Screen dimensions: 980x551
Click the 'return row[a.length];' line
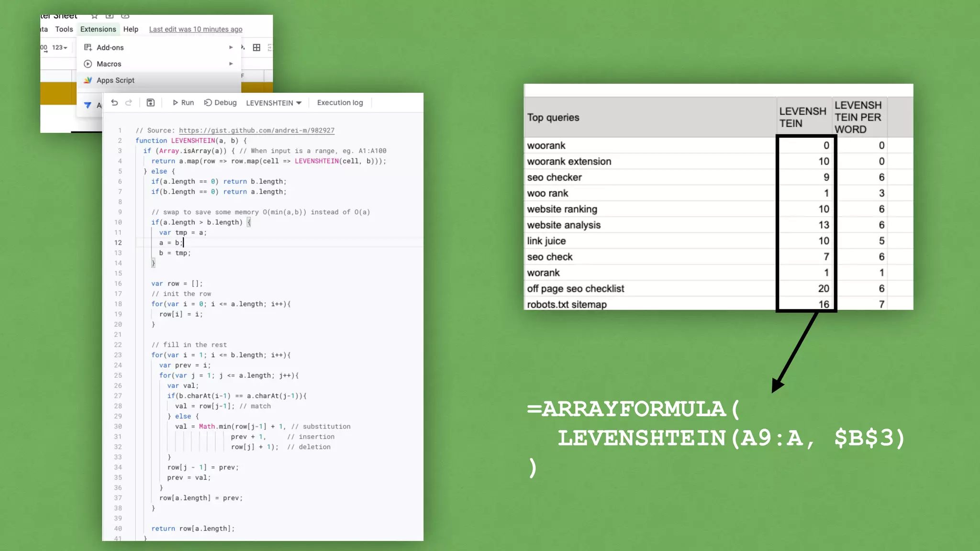point(193,529)
